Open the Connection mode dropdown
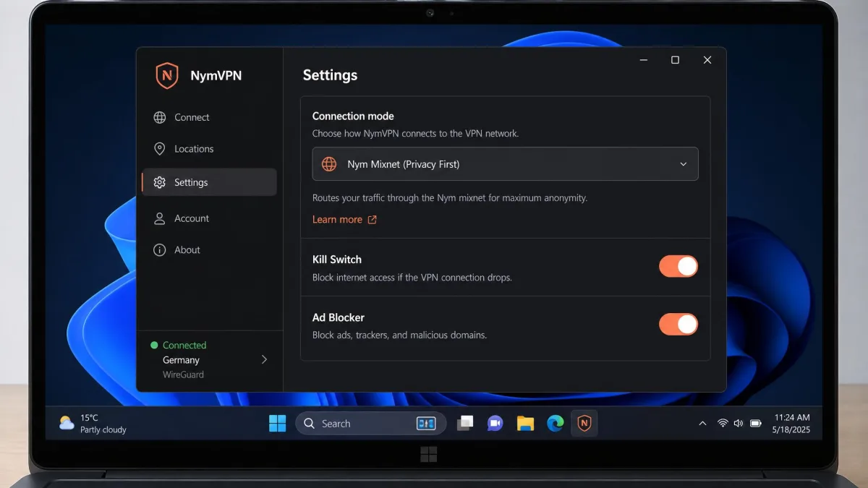868x488 pixels. pyautogui.click(x=505, y=164)
